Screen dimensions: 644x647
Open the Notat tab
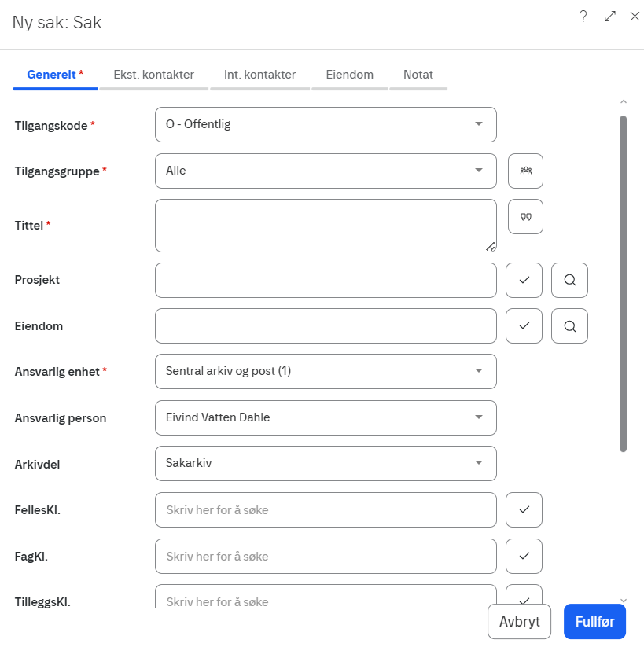[418, 75]
